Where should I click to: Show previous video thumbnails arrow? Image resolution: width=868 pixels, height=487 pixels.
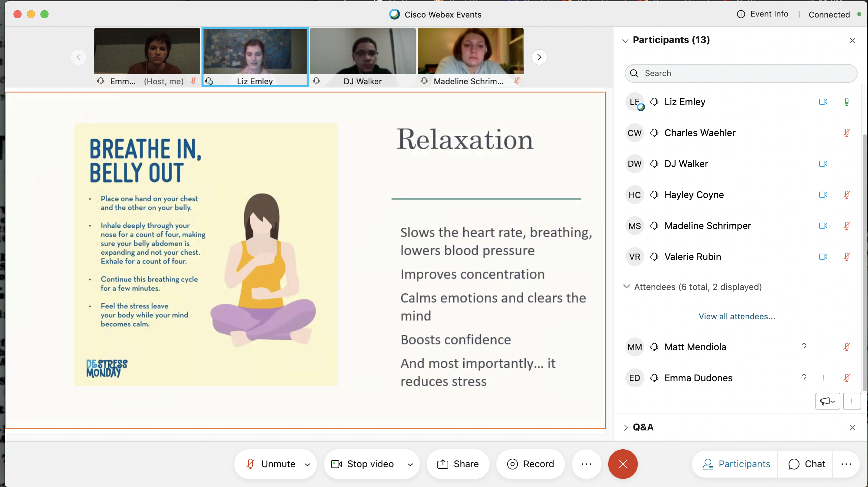79,57
